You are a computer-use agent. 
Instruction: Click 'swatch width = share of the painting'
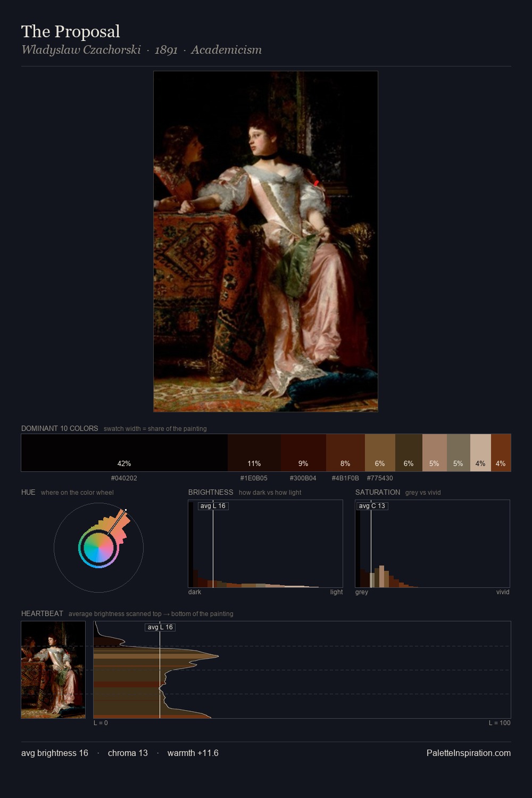coord(155,429)
